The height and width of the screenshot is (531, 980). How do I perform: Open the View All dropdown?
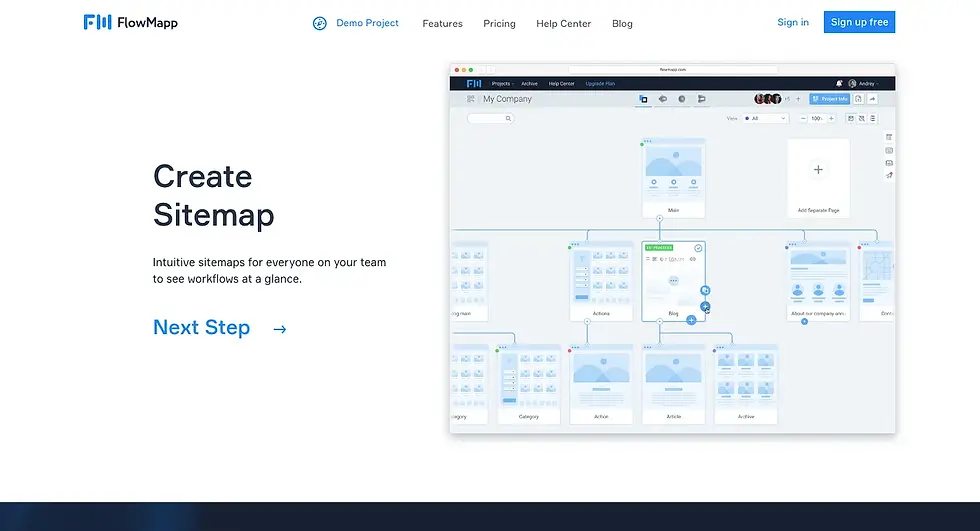pos(765,118)
